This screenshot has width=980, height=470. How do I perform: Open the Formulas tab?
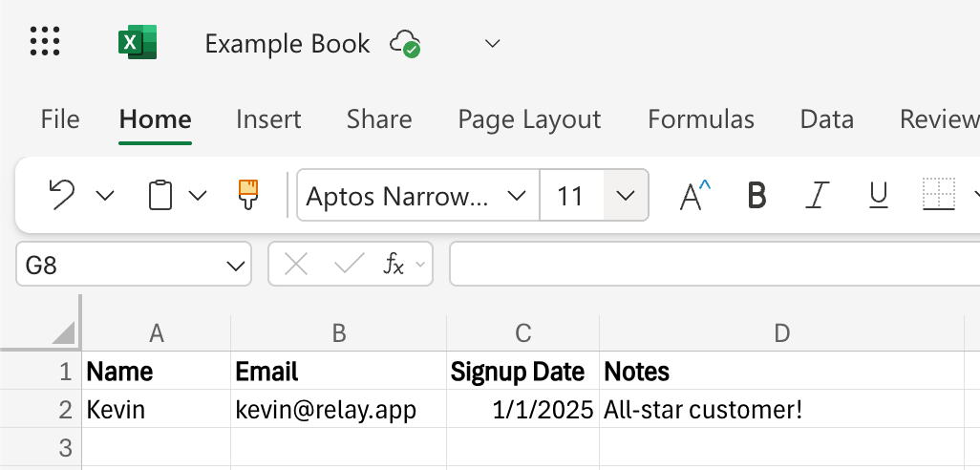(700, 119)
